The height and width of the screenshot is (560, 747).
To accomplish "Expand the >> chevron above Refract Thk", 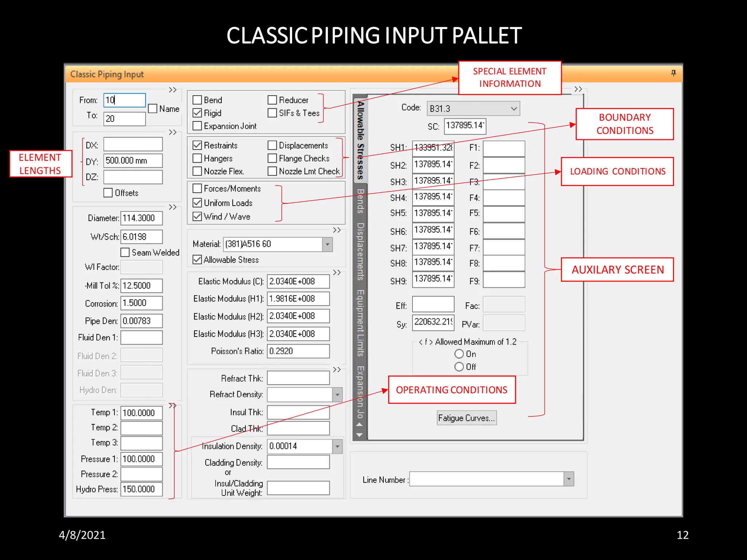I will (x=337, y=370).
